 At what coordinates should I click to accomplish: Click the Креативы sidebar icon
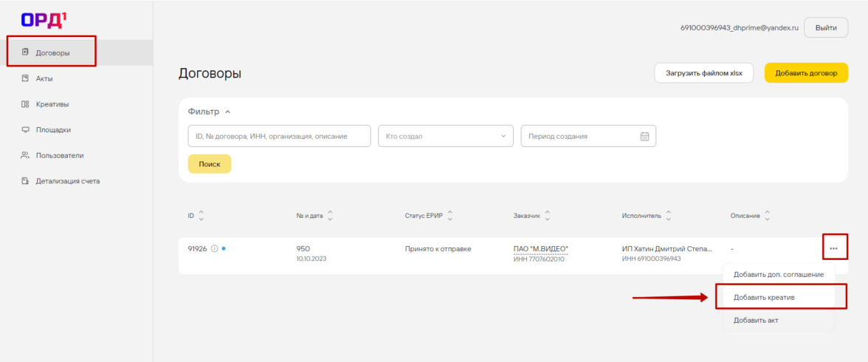(x=25, y=104)
